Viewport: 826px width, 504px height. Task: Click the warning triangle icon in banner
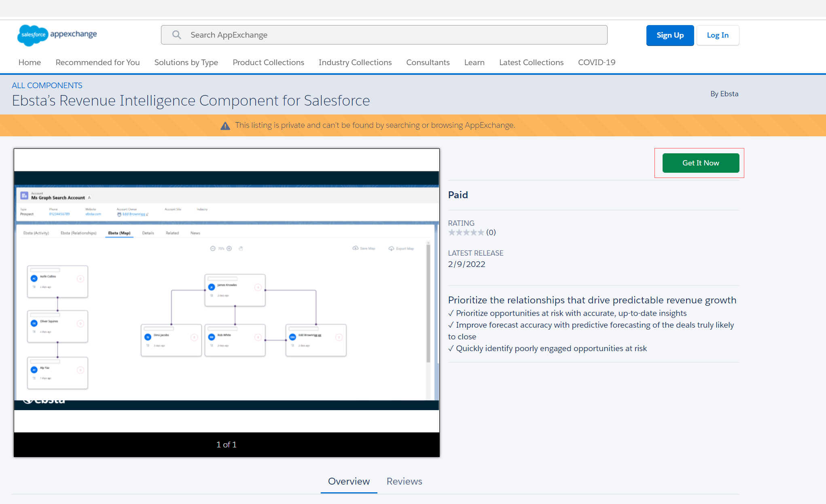click(225, 126)
